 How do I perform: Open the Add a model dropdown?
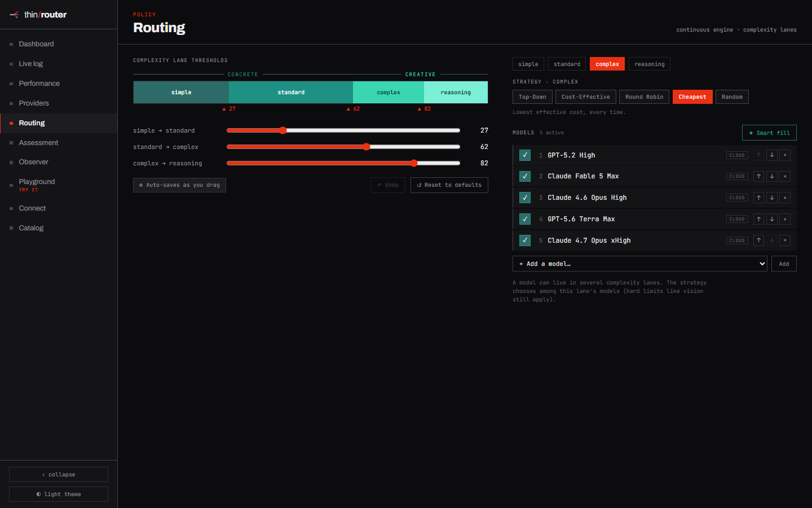pyautogui.click(x=639, y=264)
